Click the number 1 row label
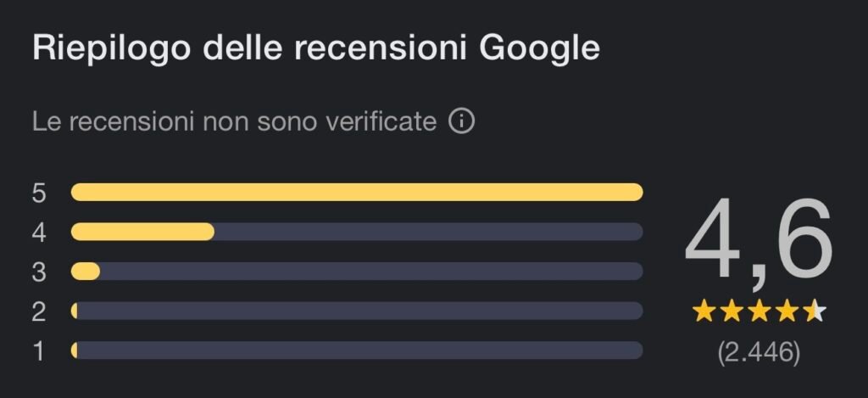 [39, 350]
